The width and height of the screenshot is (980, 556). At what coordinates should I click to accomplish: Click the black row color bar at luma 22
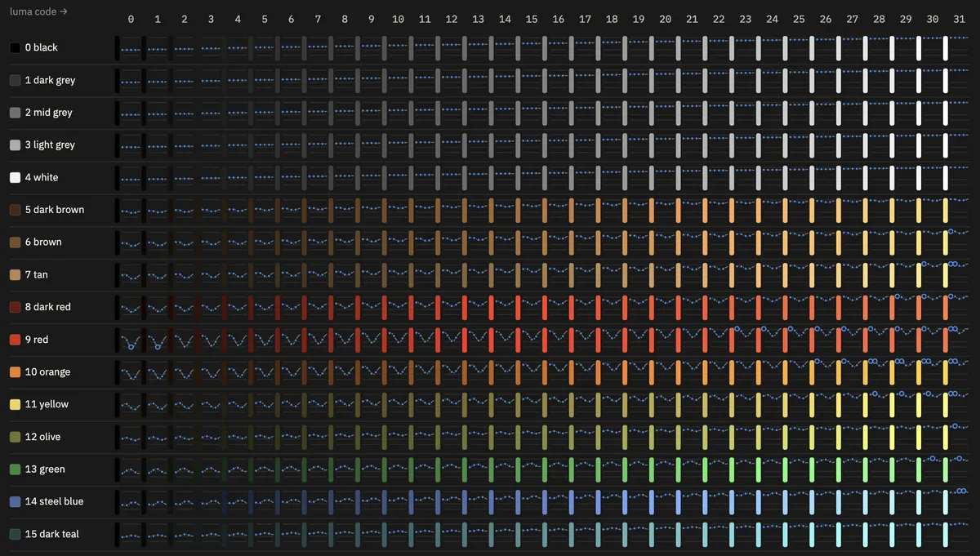[705, 47]
